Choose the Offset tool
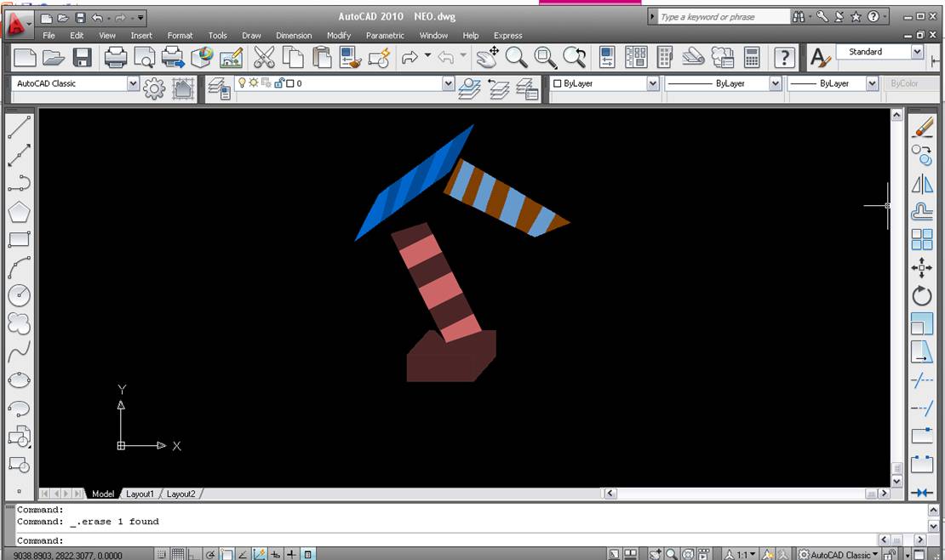 [x=922, y=212]
